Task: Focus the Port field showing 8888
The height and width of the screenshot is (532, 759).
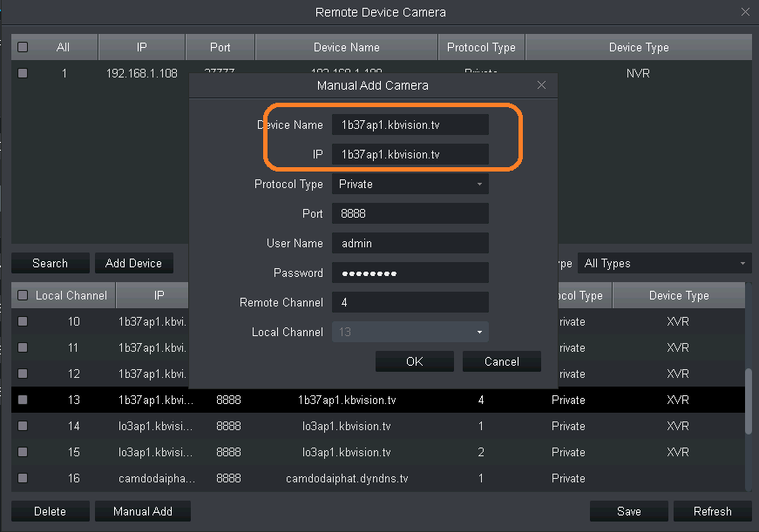Action: [410, 214]
